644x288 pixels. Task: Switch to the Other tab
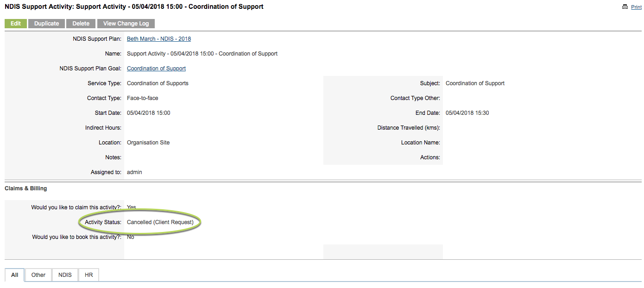coord(38,275)
